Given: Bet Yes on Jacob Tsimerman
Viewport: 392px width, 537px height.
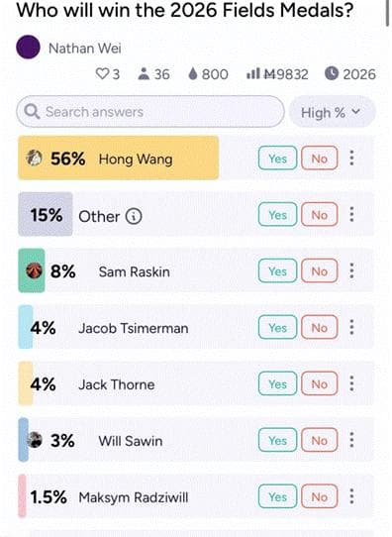Looking at the screenshot, I should [277, 327].
